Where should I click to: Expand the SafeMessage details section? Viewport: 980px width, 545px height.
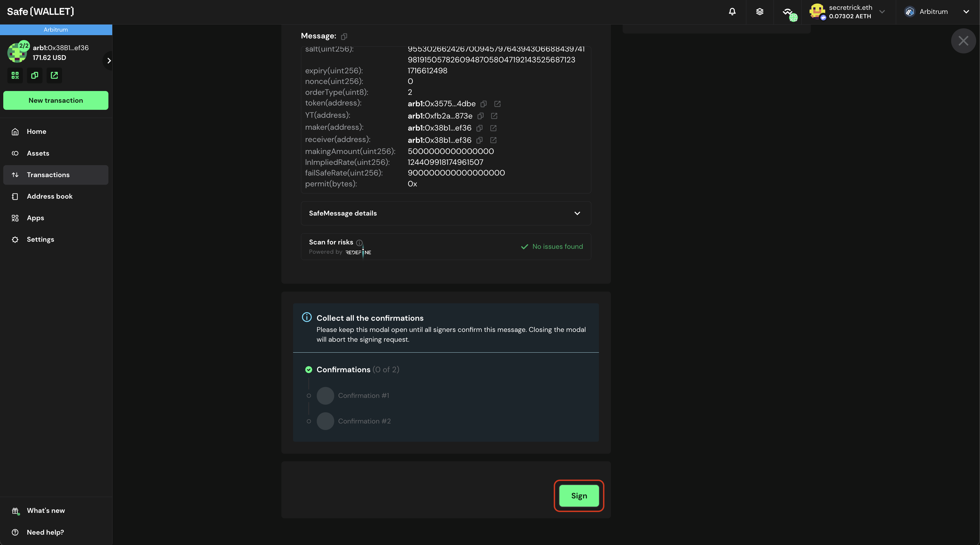coord(577,214)
